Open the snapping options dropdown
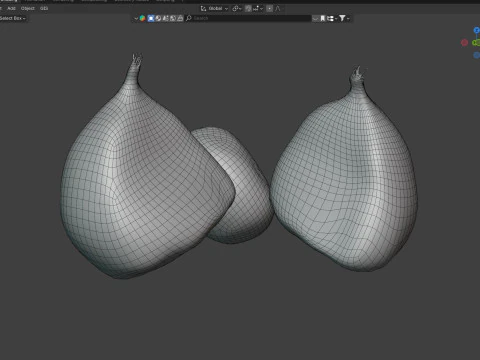This screenshot has width=480, height=360. click(x=258, y=8)
